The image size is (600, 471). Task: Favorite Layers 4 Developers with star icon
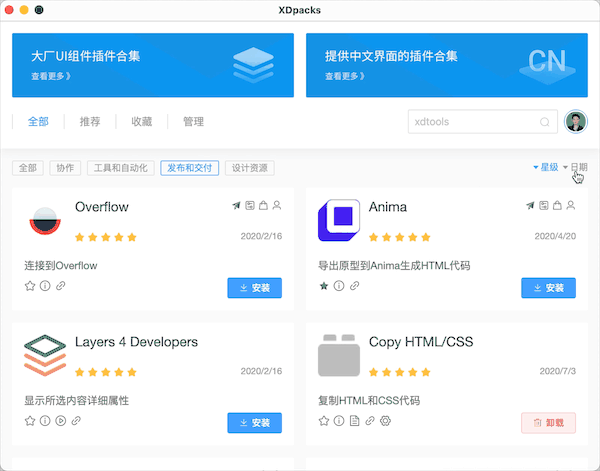click(30, 421)
